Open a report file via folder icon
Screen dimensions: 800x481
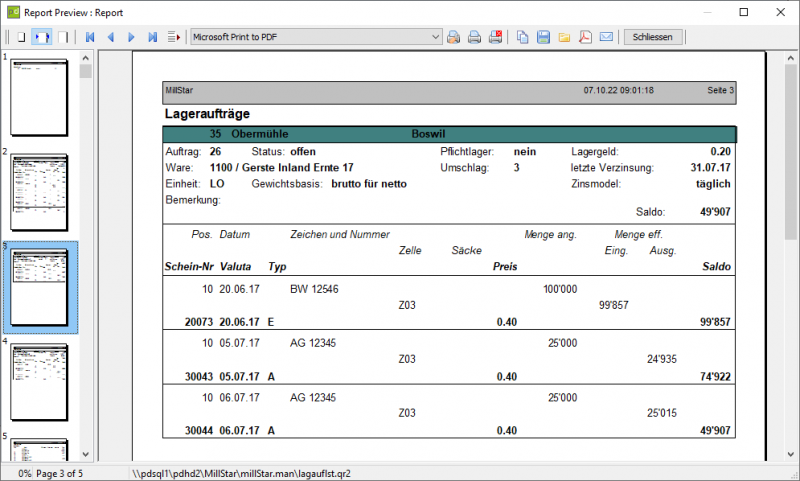pos(564,37)
